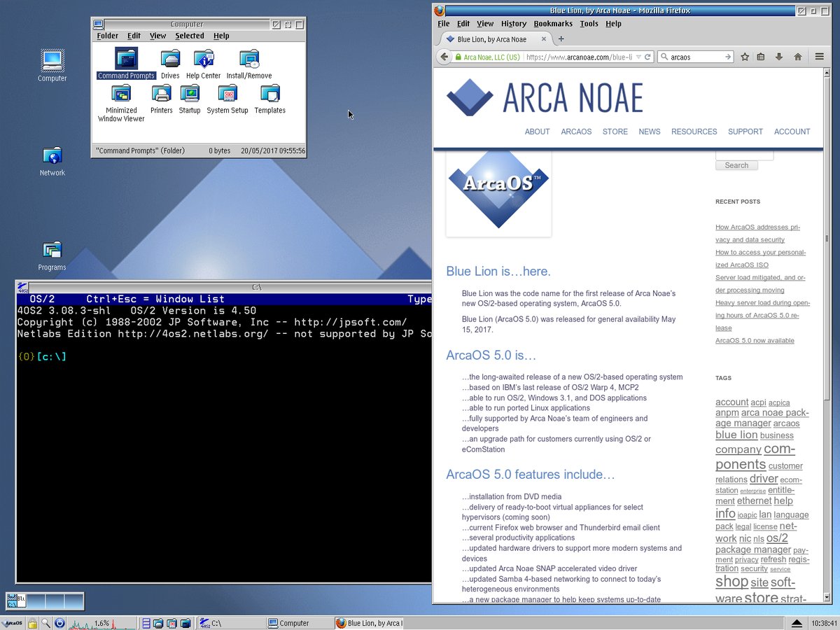Click the eject triangle icon near taskbar clock

pyautogui.click(x=797, y=623)
